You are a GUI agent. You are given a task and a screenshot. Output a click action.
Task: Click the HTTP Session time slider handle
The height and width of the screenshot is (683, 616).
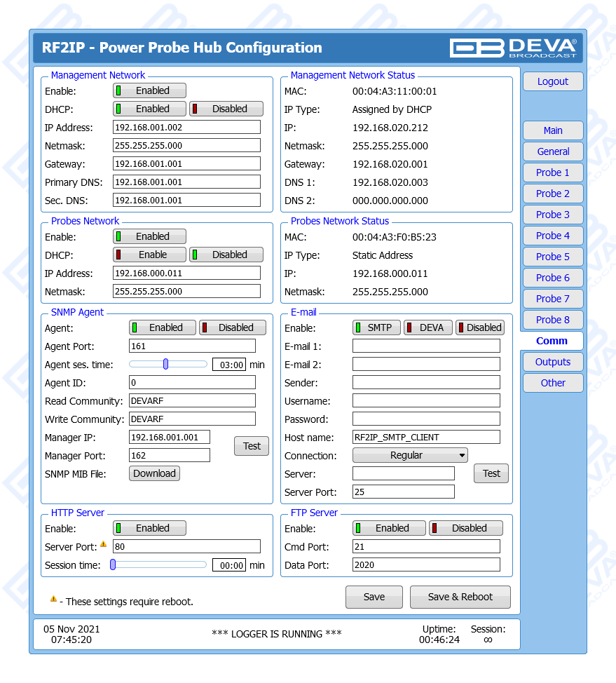[112, 564]
